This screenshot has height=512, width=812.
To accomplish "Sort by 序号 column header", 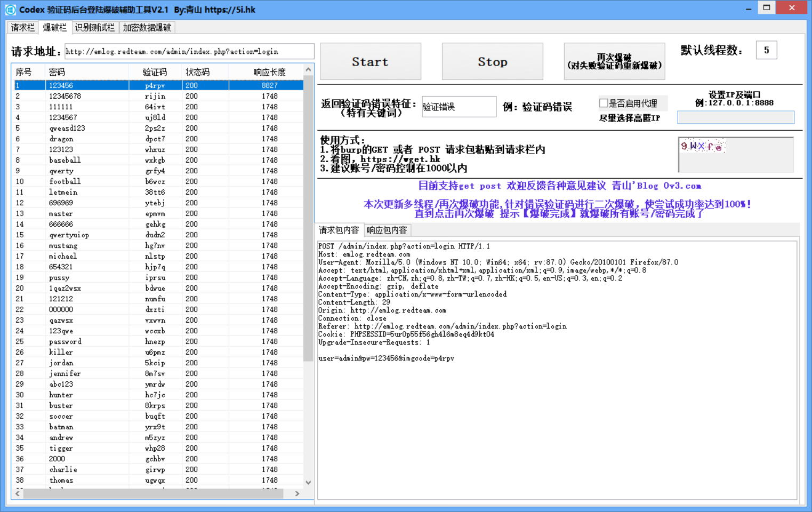I will 29,72.
